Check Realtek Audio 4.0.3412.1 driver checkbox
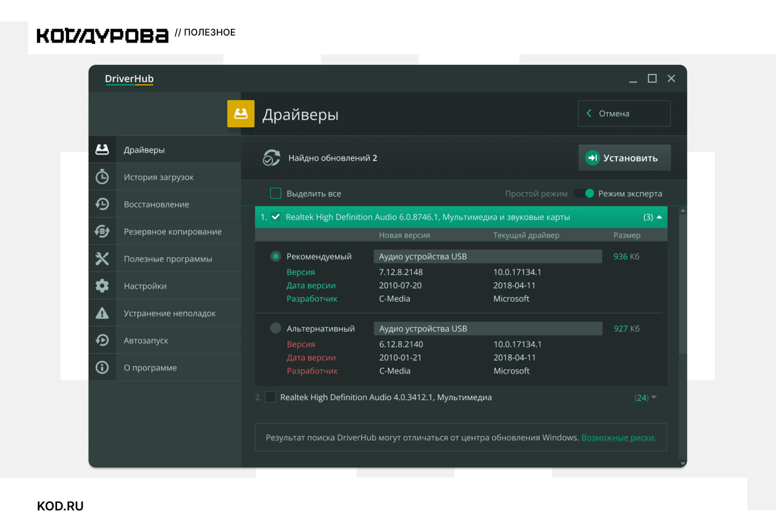776x532 pixels. click(270, 397)
